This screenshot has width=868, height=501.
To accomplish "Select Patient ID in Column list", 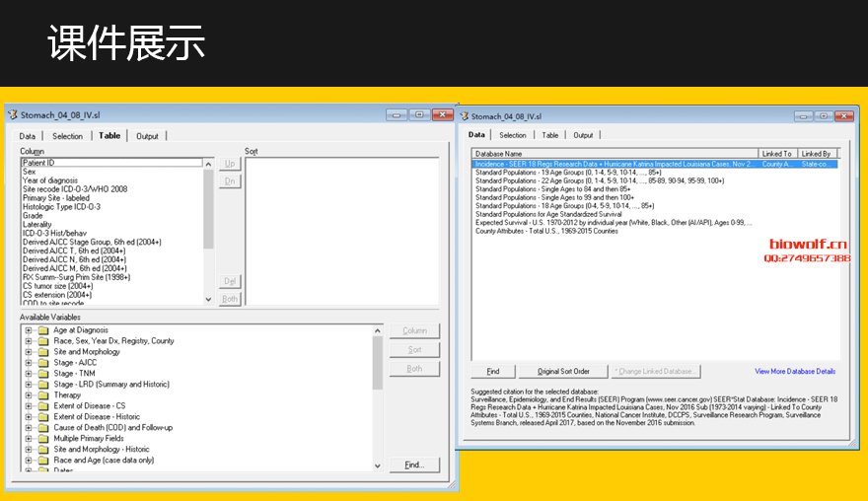I will point(111,163).
